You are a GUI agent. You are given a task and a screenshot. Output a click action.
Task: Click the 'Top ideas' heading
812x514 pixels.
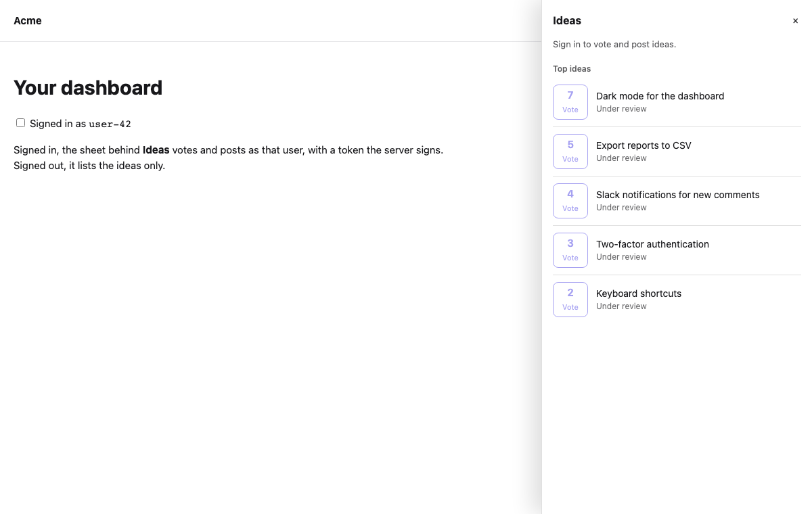(x=572, y=69)
